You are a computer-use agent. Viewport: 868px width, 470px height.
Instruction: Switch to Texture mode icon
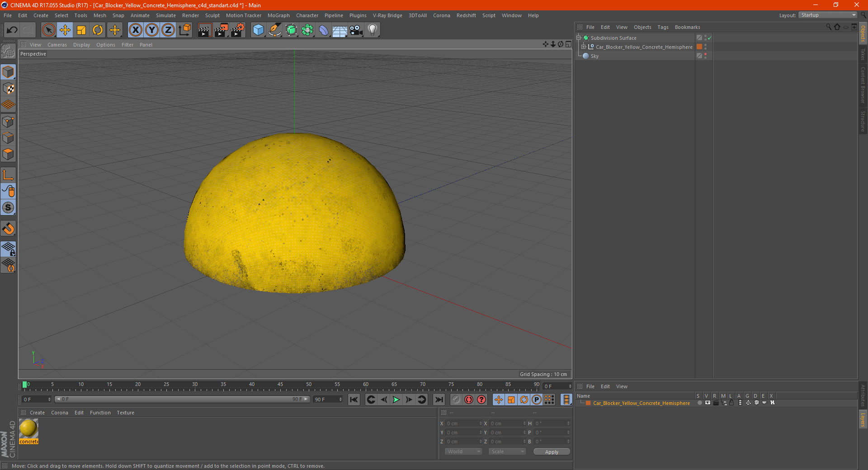8,89
